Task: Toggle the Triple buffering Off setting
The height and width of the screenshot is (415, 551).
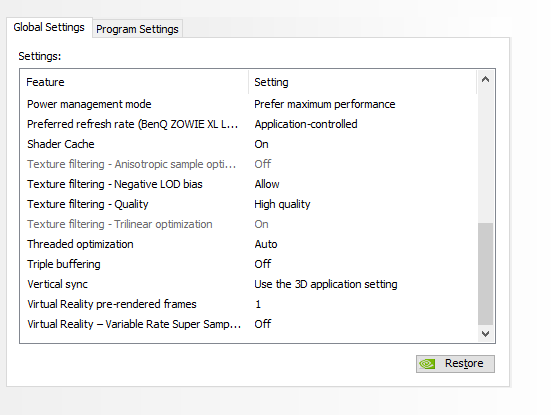Action: pyautogui.click(x=263, y=264)
